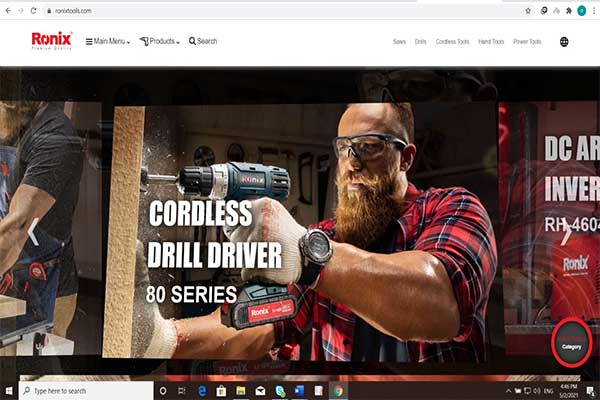Viewport: 600px width, 400px height.
Task: Open the site Search
Action: tap(203, 41)
